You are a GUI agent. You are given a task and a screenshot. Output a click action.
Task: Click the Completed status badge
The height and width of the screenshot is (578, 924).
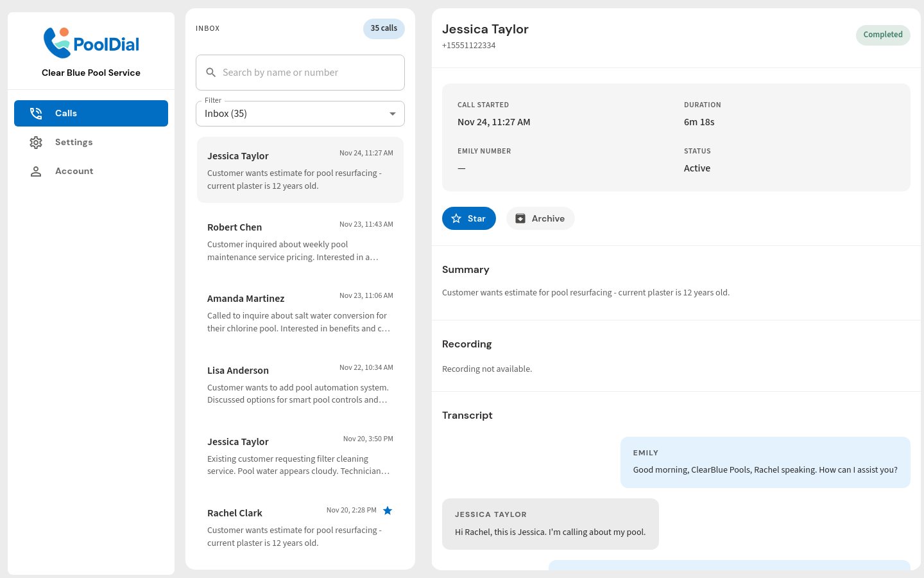[x=883, y=35]
